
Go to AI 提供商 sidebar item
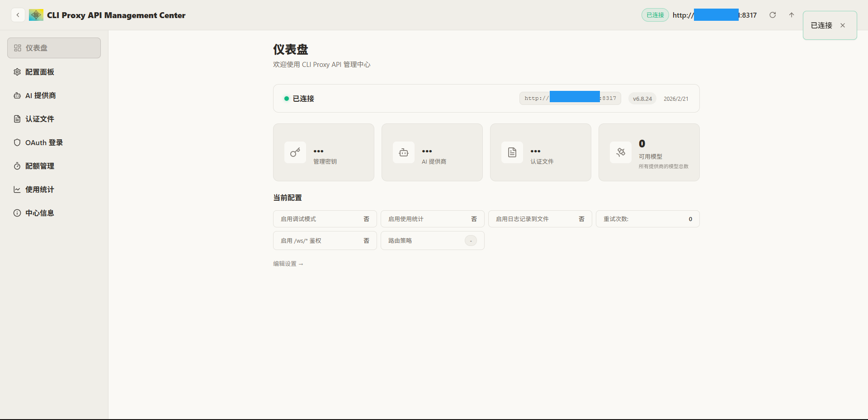pyautogui.click(x=41, y=95)
